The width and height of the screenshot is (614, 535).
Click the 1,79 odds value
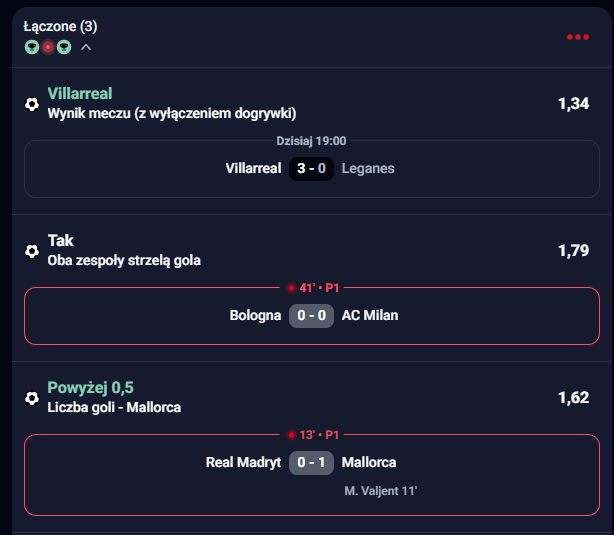pyautogui.click(x=573, y=250)
